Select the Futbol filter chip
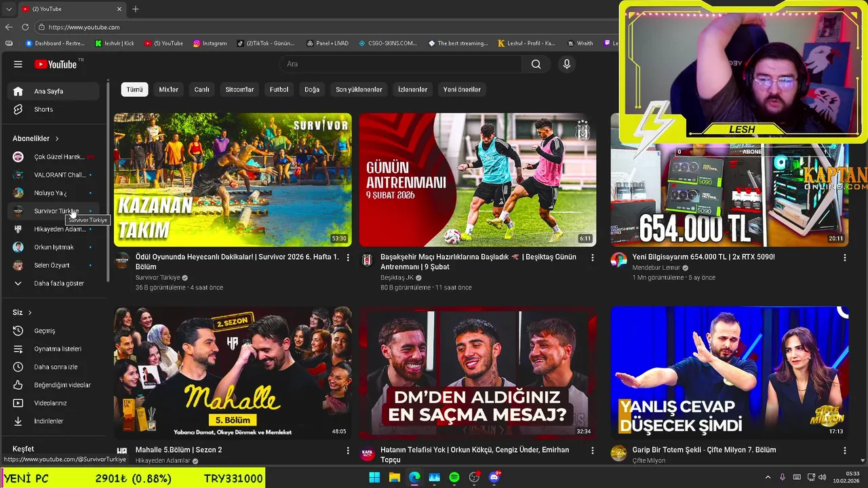The image size is (868, 488). click(279, 89)
